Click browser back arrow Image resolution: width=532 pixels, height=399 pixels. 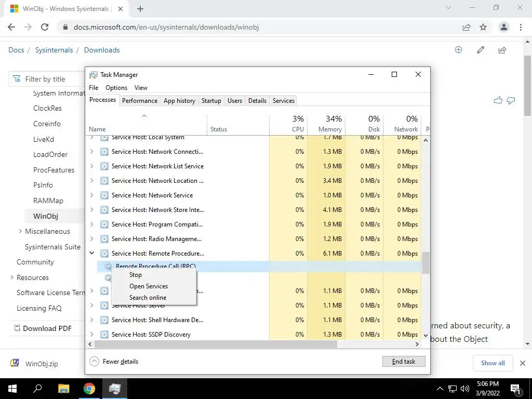point(11,27)
